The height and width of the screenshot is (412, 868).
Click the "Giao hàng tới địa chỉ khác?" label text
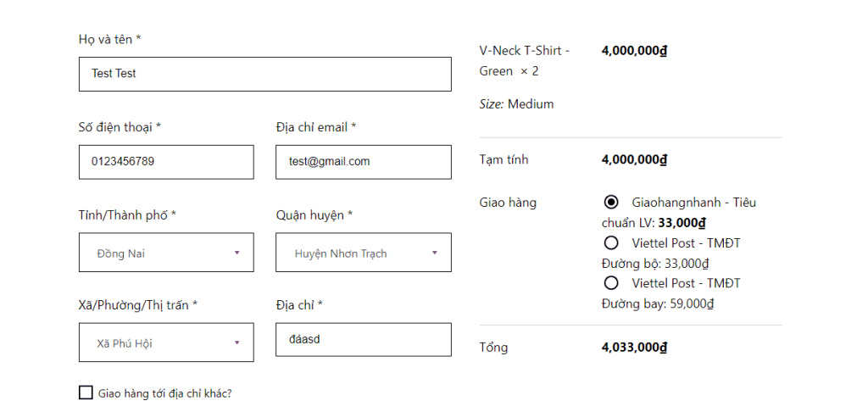tap(165, 393)
